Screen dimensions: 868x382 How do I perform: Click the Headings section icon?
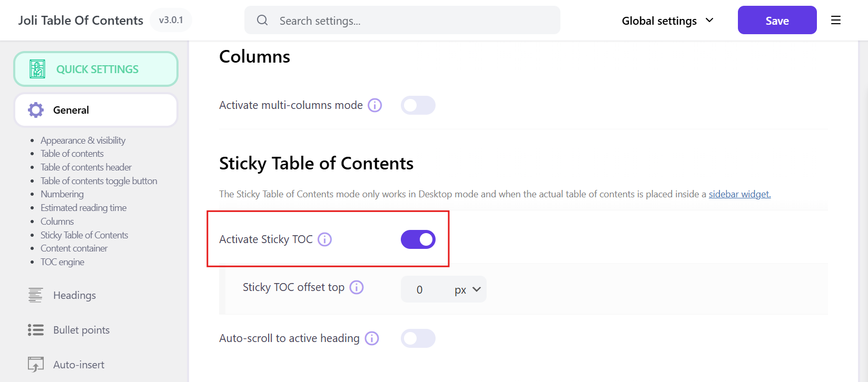click(x=36, y=295)
